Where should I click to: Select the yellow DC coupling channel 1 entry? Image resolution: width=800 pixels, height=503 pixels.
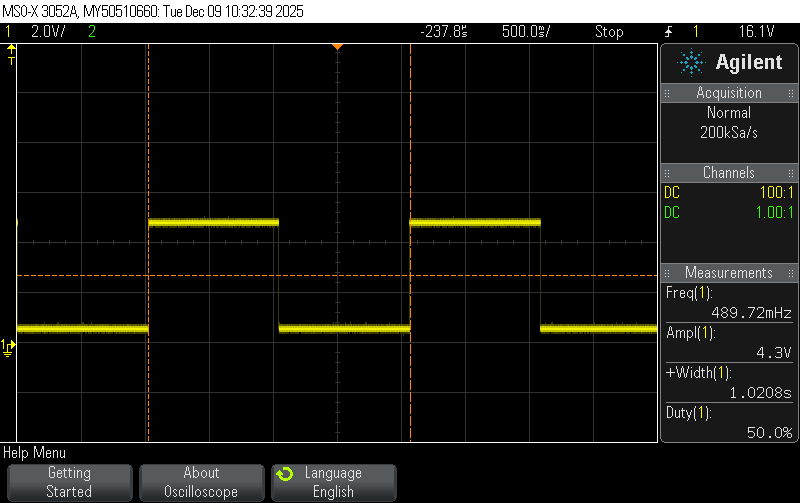[x=672, y=192]
